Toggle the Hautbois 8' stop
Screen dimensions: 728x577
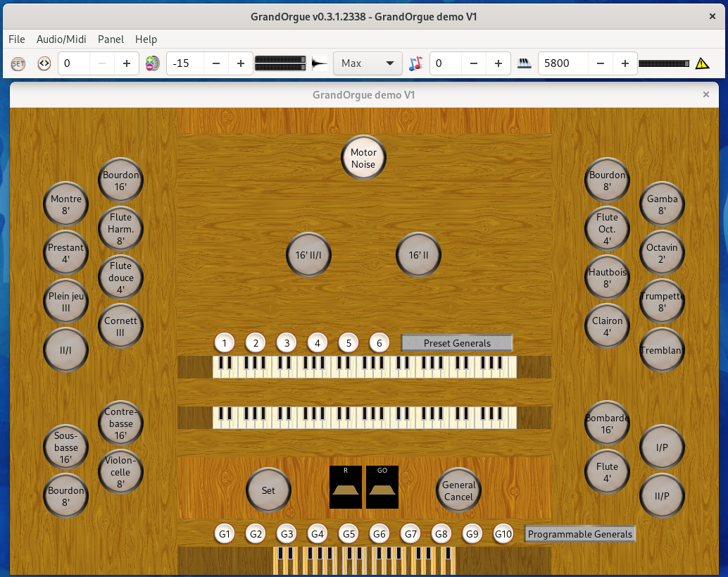(608, 278)
